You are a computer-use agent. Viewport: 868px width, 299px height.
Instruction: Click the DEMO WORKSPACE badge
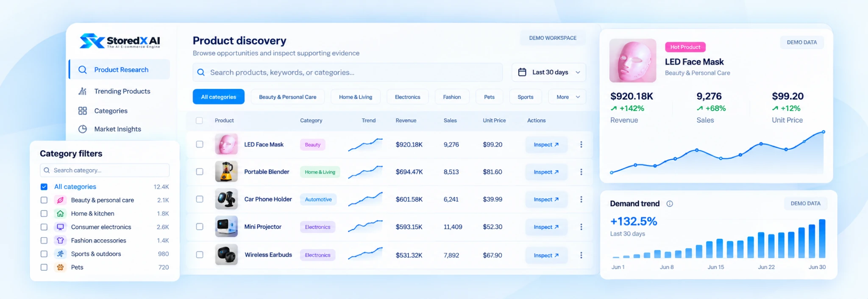tap(553, 38)
